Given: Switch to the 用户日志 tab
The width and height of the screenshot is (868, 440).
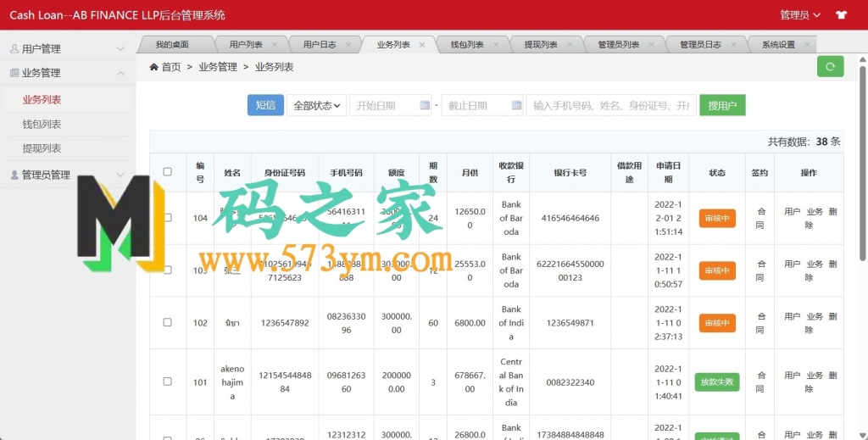Looking at the screenshot, I should point(320,45).
